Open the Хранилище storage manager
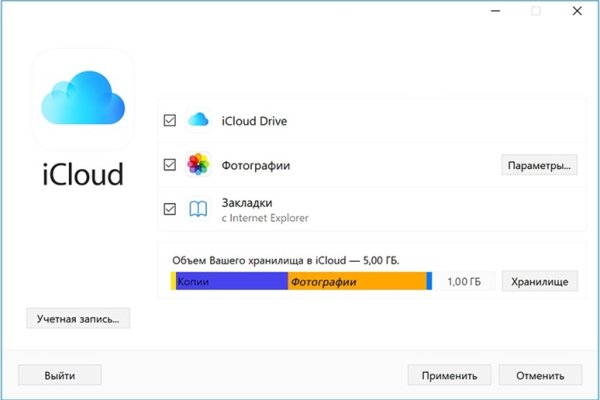 [539, 282]
